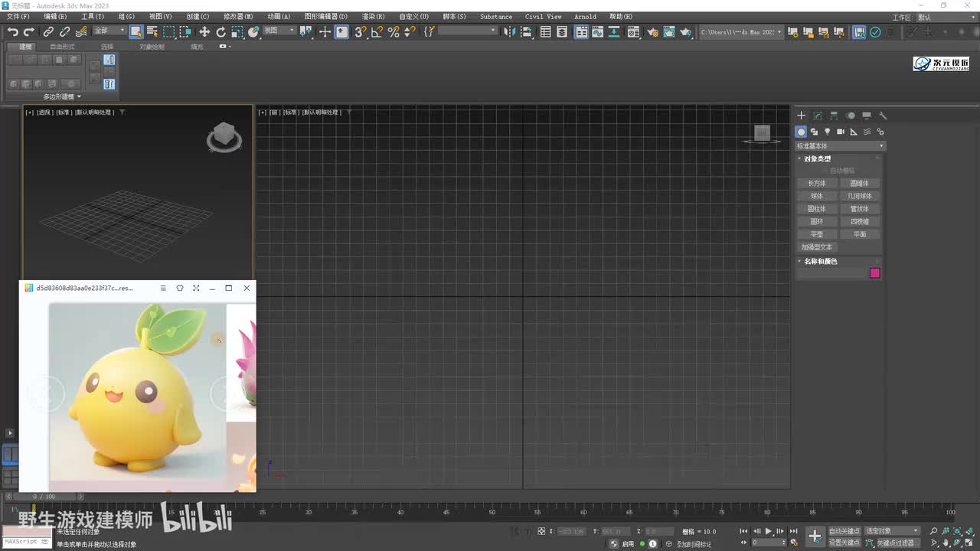Open the 编辑(E) menu
The image size is (980, 551).
coord(55,16)
